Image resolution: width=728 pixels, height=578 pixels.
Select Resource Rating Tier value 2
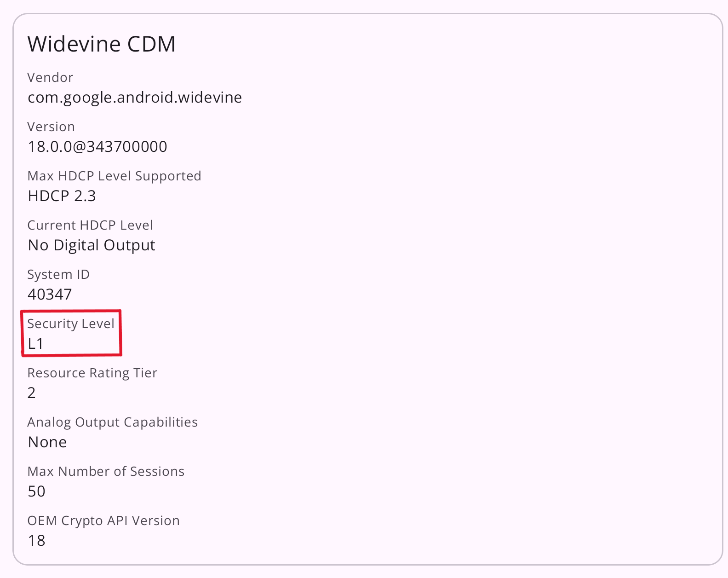31,393
